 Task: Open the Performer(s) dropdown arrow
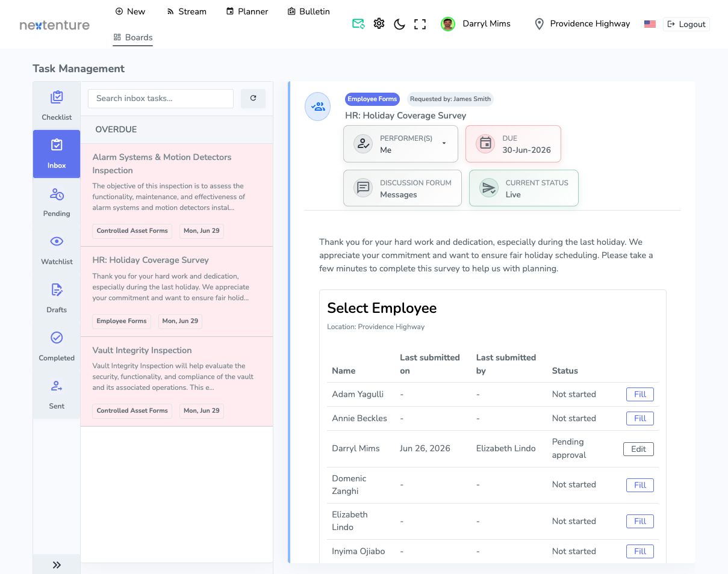444,143
